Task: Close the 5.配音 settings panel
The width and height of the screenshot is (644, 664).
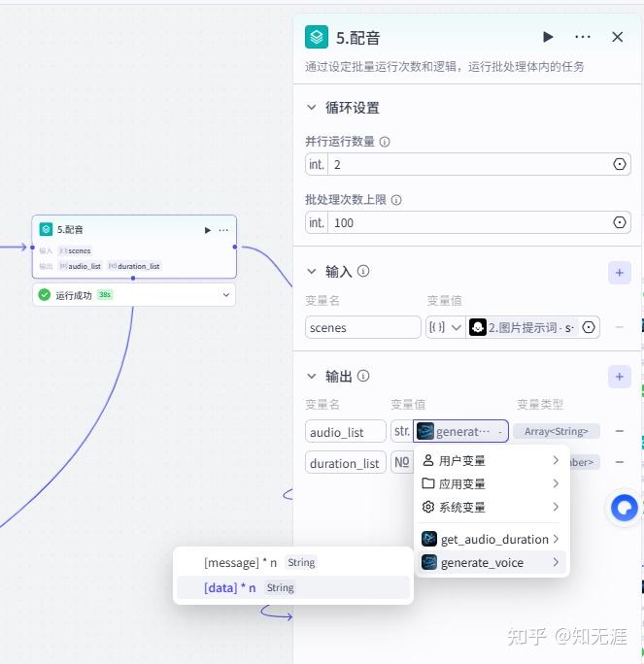Action: click(x=618, y=37)
